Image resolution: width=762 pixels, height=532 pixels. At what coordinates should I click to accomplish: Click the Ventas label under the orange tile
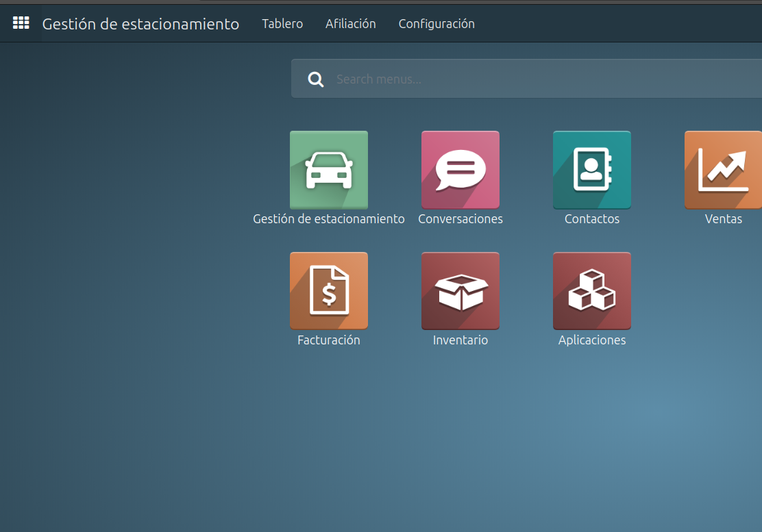pyautogui.click(x=724, y=218)
